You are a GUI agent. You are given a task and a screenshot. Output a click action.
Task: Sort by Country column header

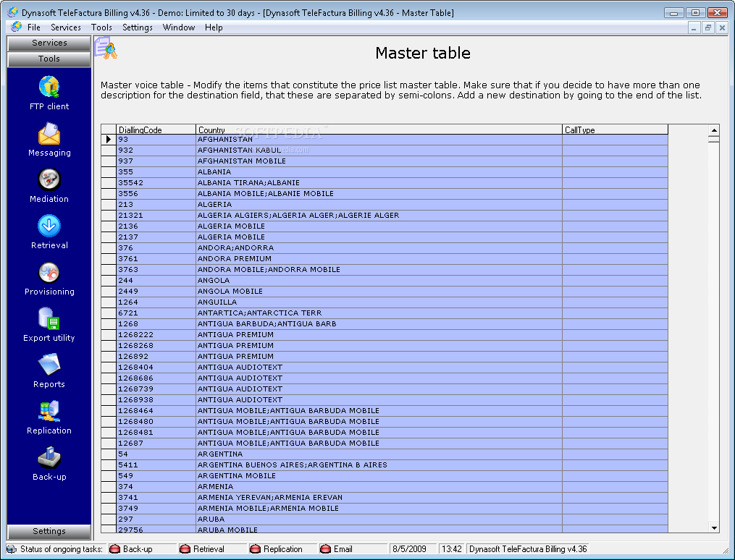[379, 130]
